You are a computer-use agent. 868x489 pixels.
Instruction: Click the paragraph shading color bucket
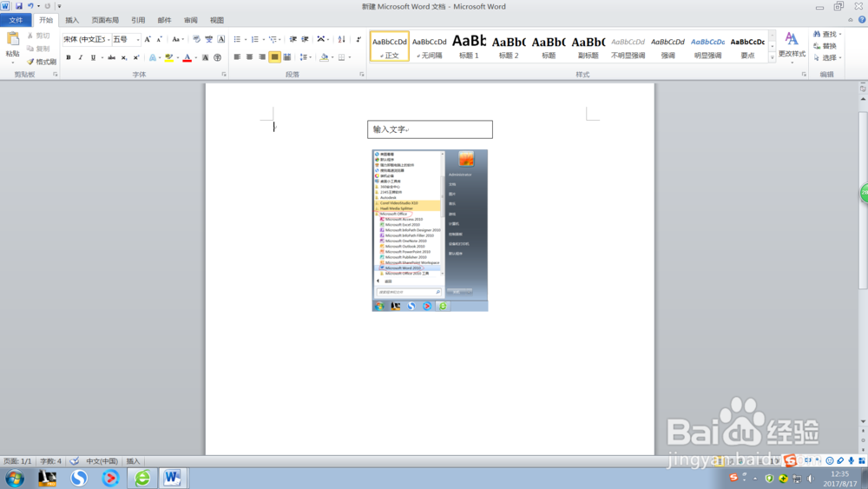(325, 57)
